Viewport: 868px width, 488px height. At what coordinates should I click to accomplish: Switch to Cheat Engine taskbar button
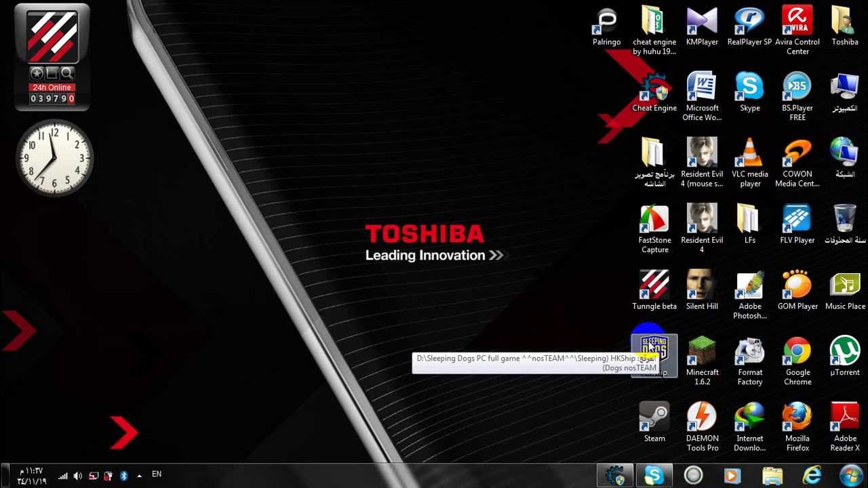(x=615, y=476)
